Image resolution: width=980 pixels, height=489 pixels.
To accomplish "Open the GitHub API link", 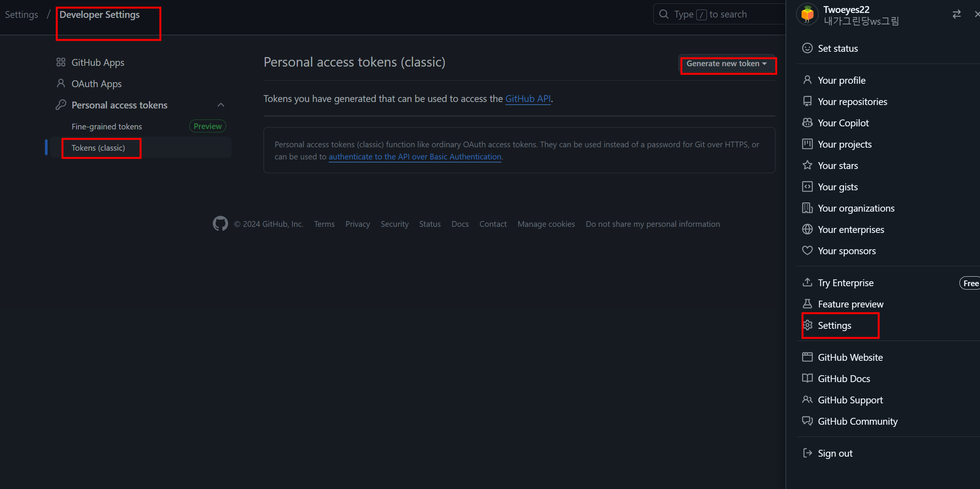I will coord(528,99).
